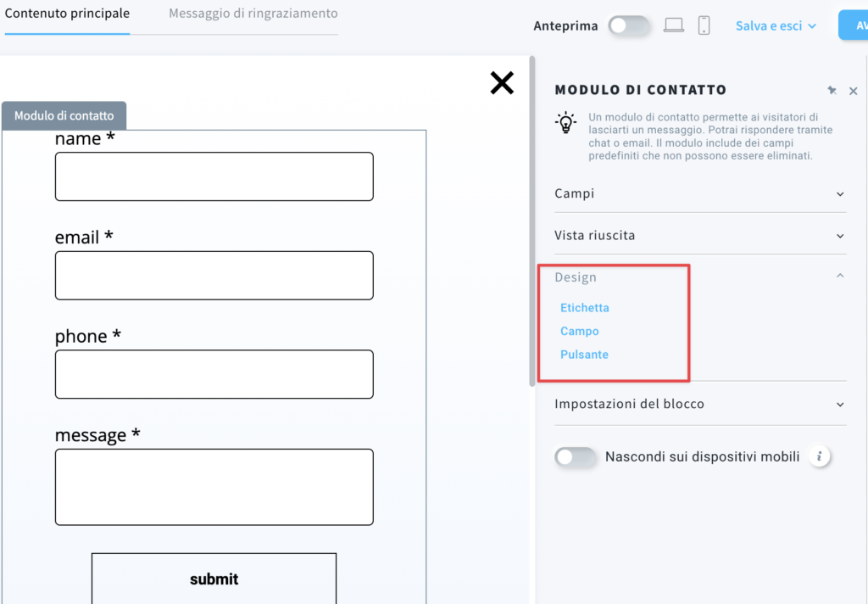Screen dimensions: 868x604
Task: Toggle the Anteprima preview switch
Action: [x=629, y=25]
